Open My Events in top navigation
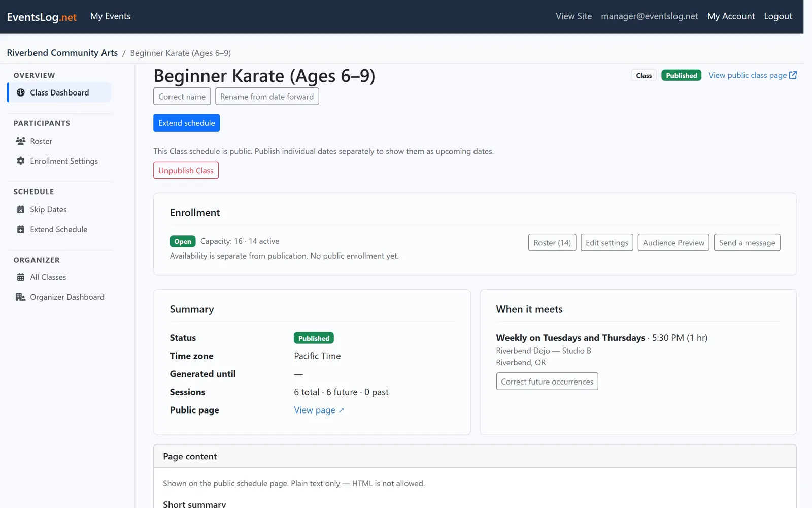This screenshot has height=508, width=812. click(x=110, y=16)
